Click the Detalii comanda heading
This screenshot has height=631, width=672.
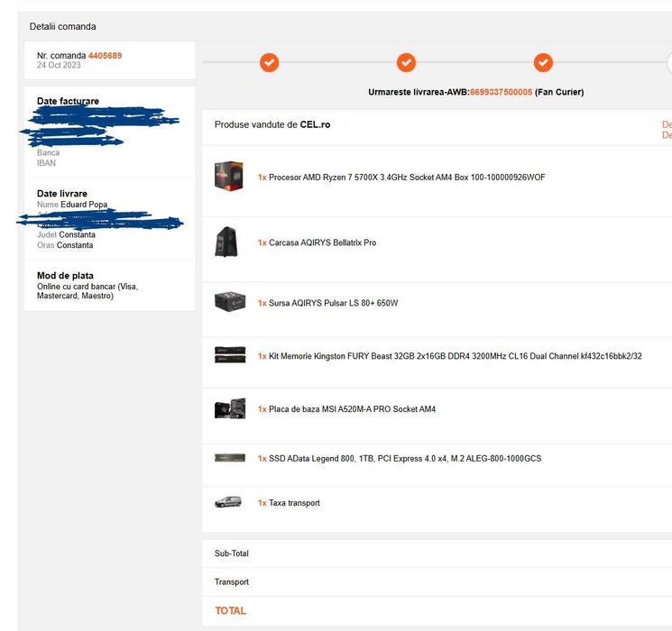coord(62,26)
